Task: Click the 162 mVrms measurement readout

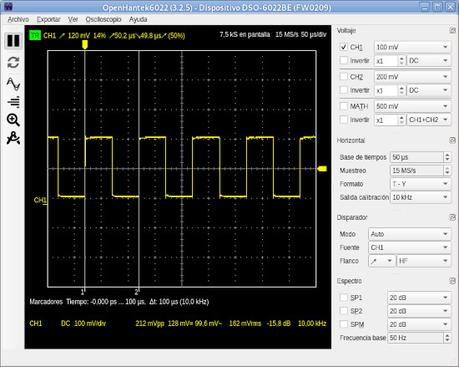Action: 245,323
